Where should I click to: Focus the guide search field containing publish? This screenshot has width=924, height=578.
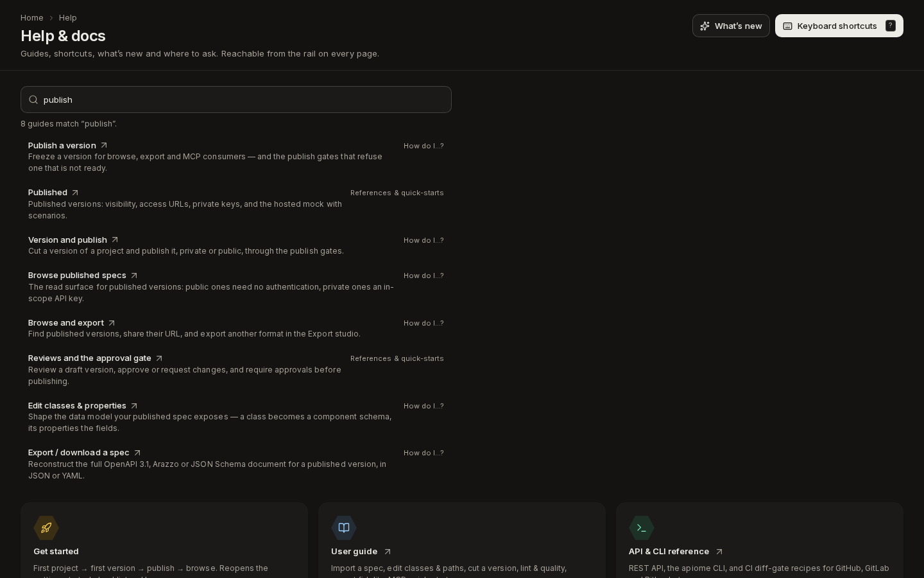(x=236, y=100)
